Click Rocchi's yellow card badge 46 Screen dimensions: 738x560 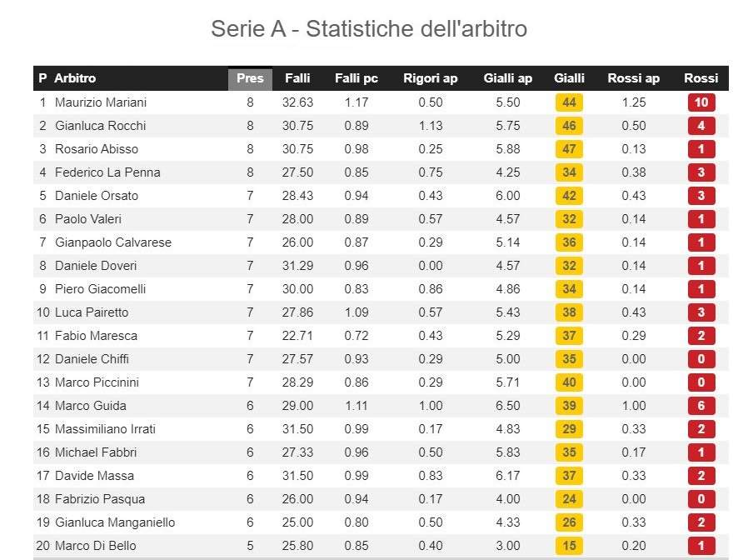click(569, 126)
